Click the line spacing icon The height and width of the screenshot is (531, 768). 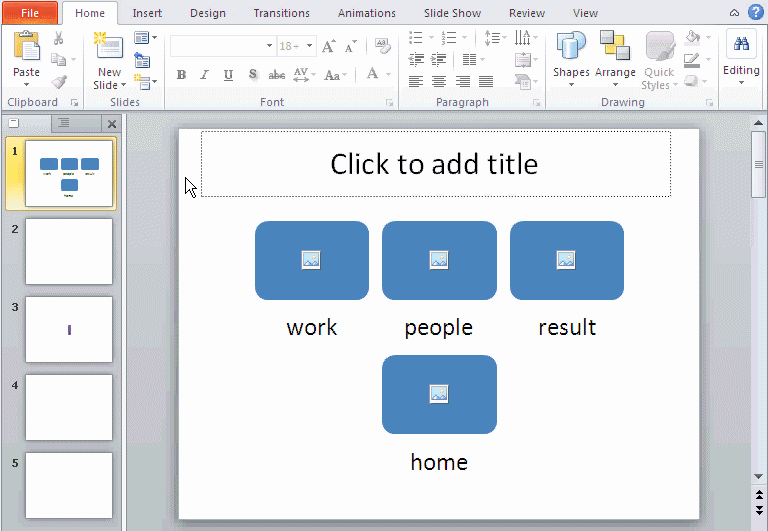492,38
